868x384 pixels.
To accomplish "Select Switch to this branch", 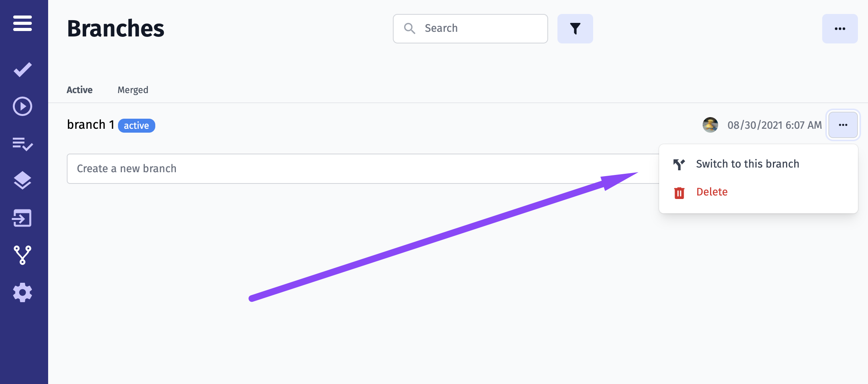I will coord(747,164).
